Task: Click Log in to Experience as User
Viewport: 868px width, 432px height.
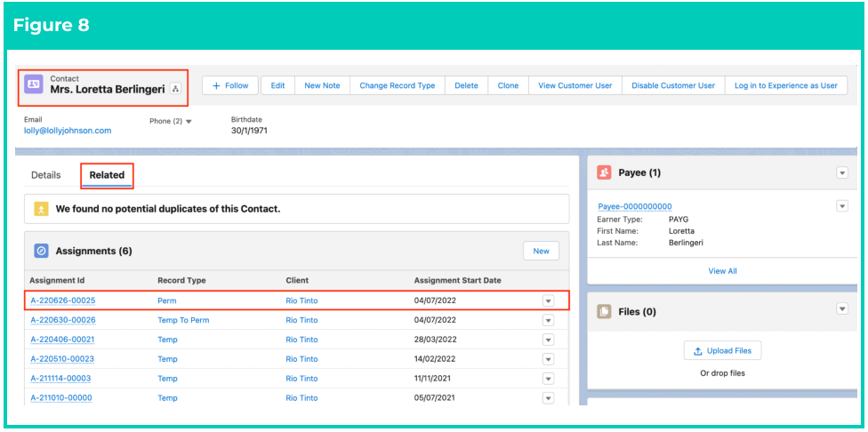Action: 786,85
